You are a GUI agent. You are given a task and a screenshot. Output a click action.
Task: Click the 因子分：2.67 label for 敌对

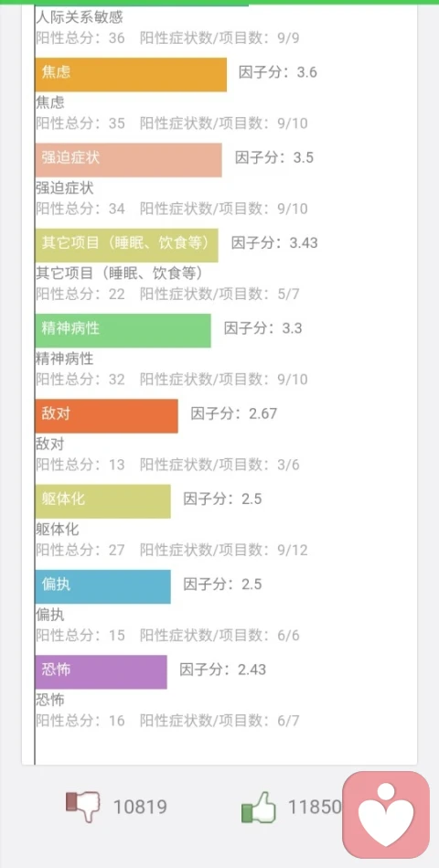(233, 413)
